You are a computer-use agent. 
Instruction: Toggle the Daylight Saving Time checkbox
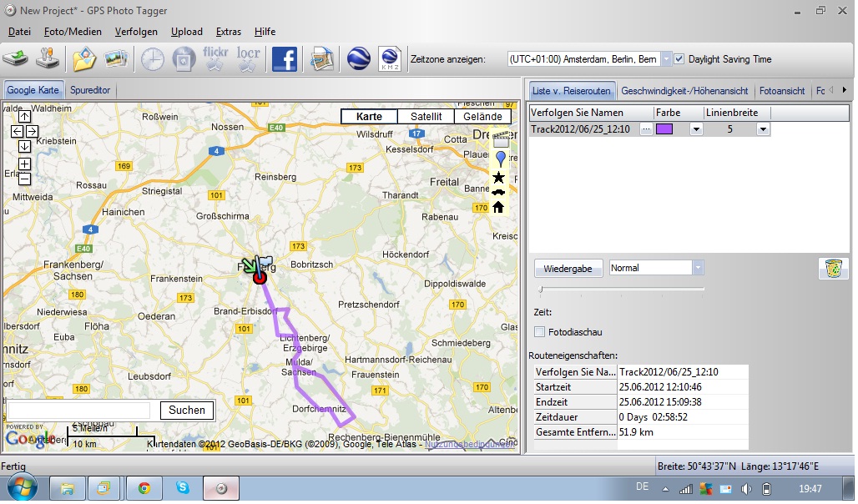point(679,59)
